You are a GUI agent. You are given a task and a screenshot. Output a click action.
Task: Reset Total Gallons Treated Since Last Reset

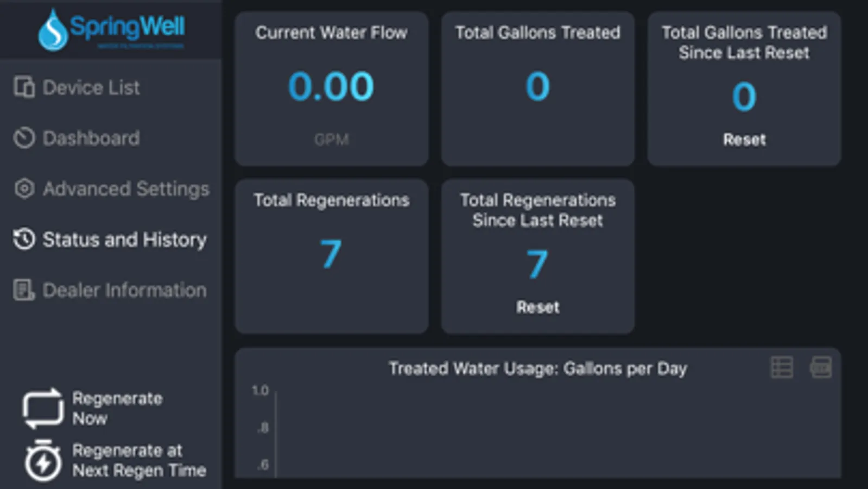pos(744,140)
